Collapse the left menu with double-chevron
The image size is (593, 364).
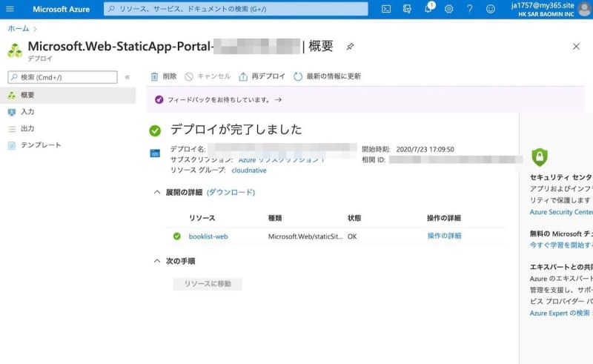tap(127, 77)
